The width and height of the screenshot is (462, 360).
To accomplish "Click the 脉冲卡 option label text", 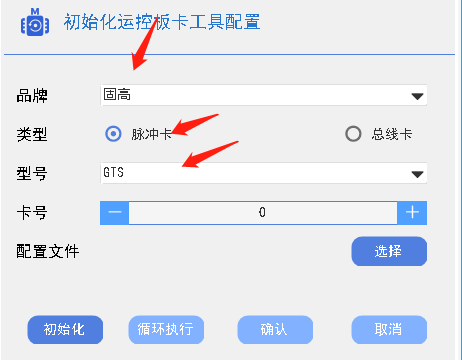I will click(152, 134).
